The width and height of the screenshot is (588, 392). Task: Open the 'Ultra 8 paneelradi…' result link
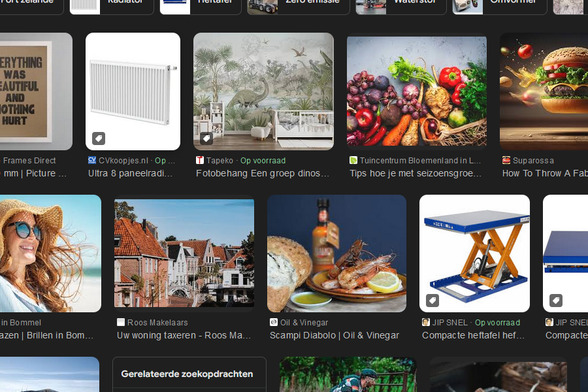coord(131,173)
